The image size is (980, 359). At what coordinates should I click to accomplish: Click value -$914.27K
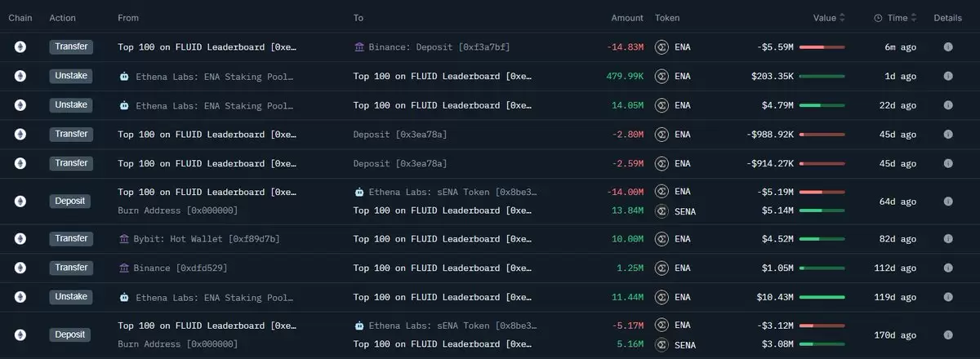tap(770, 164)
